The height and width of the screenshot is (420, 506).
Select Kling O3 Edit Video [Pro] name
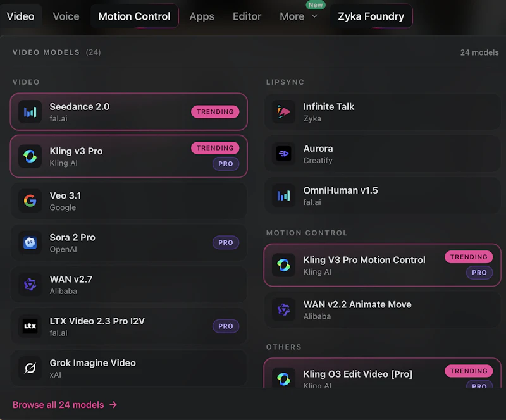tap(358, 374)
